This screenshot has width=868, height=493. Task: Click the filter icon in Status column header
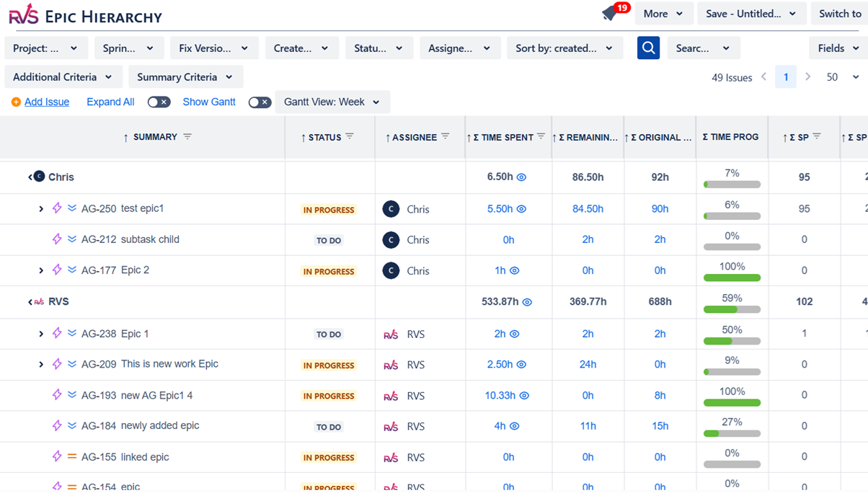[350, 137]
